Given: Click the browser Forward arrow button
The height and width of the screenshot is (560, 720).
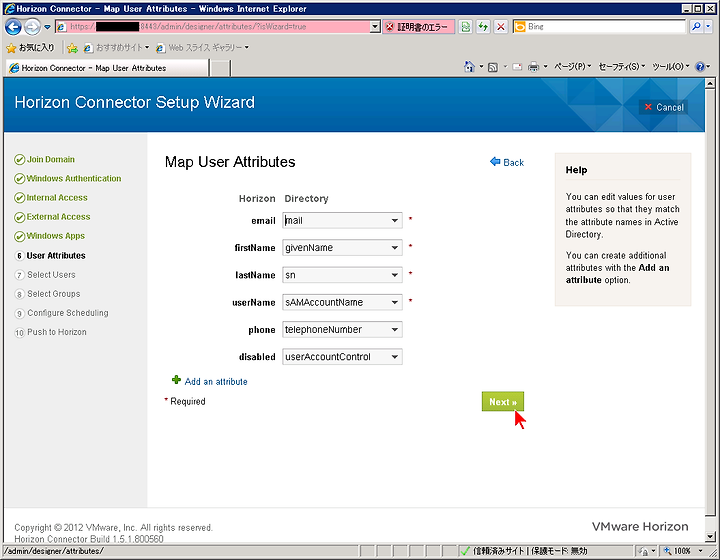Looking at the screenshot, I should click(x=32, y=27).
